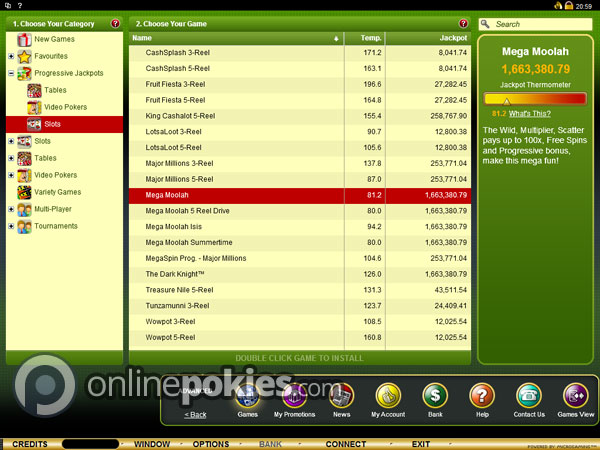Click the bell icon beside the padlock
This screenshot has width=600, height=450.
[558, 5]
